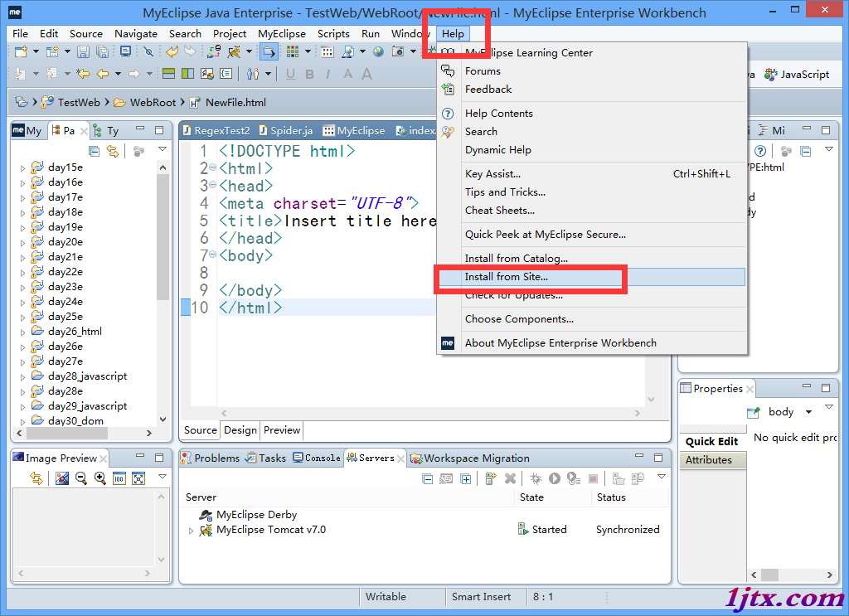Expand the day15e project node
This screenshot has width=849, height=616.
coord(22,167)
